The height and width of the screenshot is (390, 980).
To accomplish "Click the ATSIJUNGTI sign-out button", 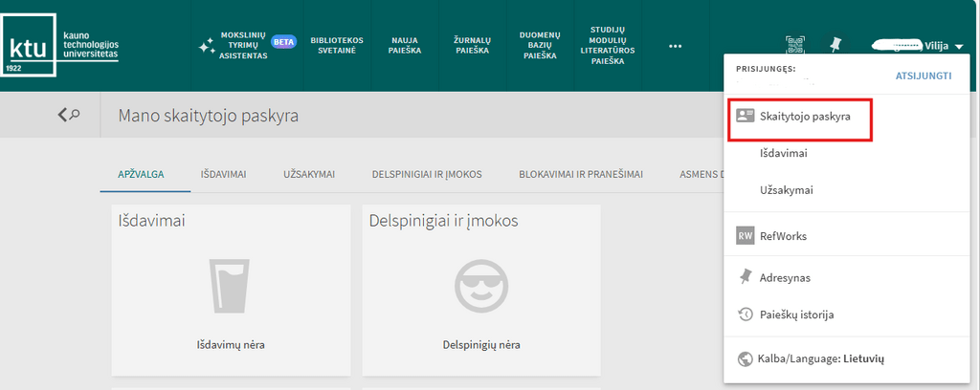I will pos(924,76).
